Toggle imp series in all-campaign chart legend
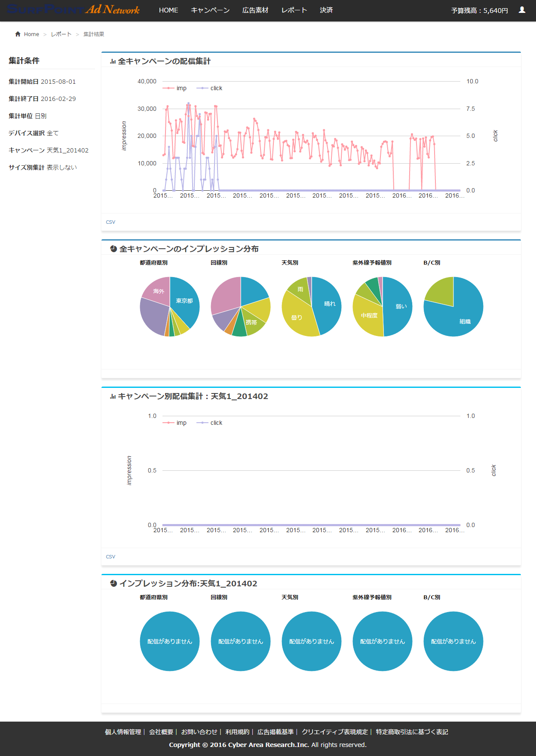Screen dimensions: 536x756 pos(175,88)
